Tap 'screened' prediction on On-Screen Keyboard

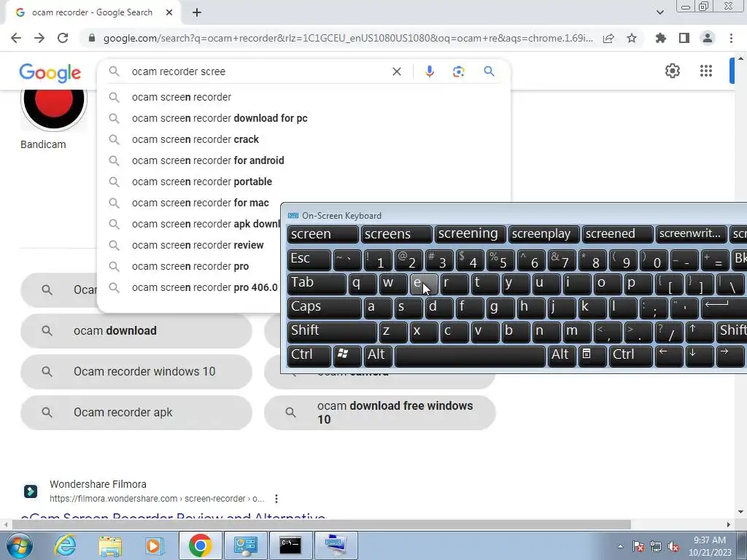tap(617, 234)
